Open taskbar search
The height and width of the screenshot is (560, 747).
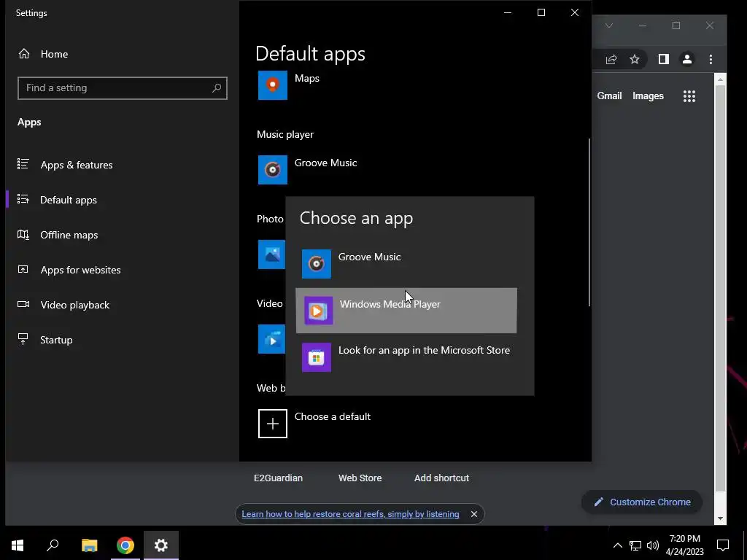pyautogui.click(x=53, y=545)
